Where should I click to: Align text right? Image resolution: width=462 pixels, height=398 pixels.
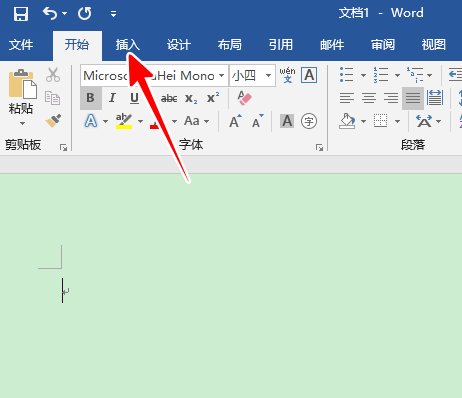[391, 98]
